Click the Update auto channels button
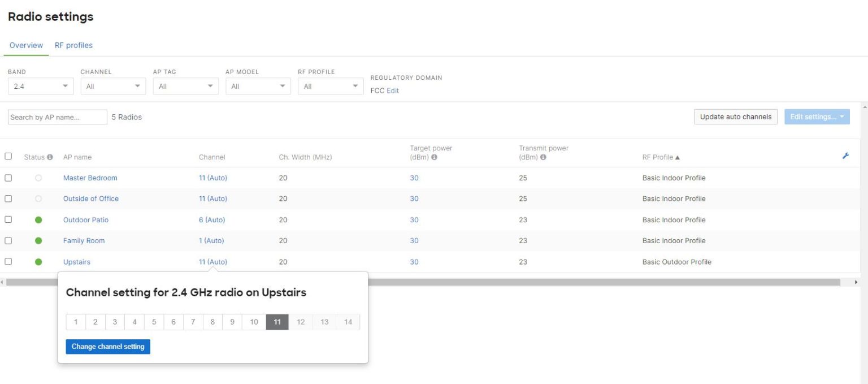Screen dimensions: 868x384 coord(735,117)
